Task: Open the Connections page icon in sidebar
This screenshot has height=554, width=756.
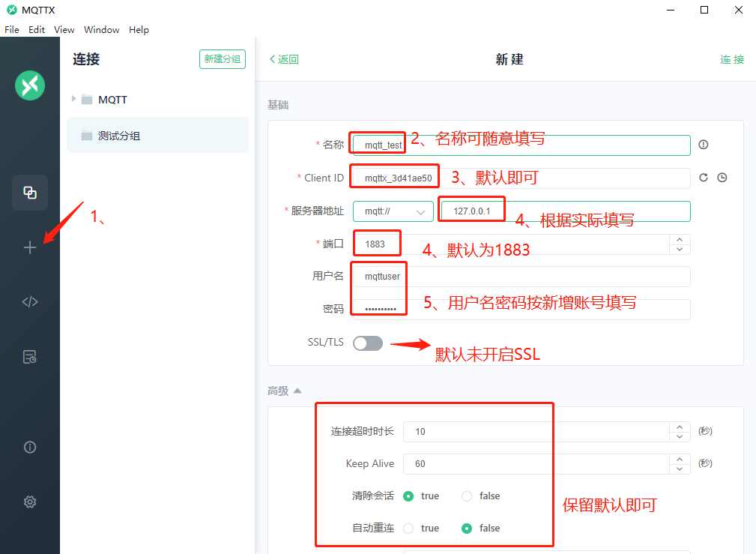Action: click(x=30, y=193)
